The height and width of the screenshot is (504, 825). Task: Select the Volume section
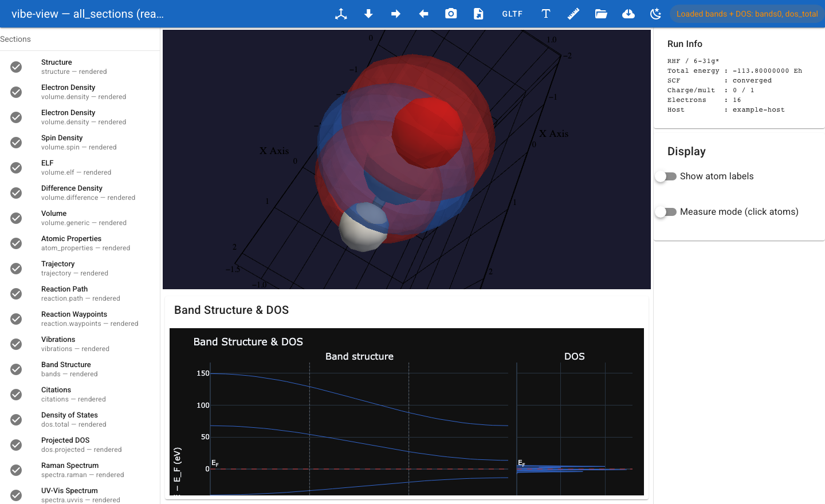click(80, 218)
